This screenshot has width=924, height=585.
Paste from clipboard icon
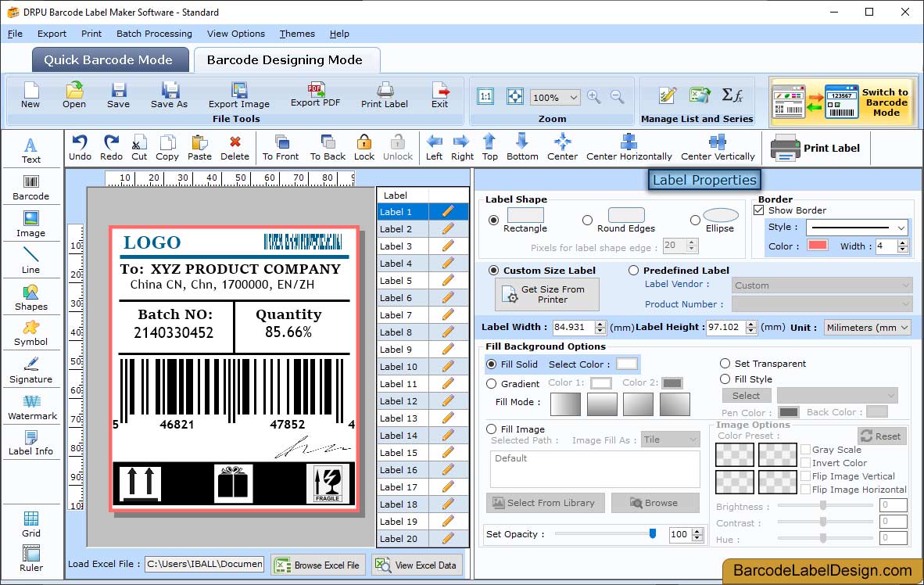click(x=199, y=148)
